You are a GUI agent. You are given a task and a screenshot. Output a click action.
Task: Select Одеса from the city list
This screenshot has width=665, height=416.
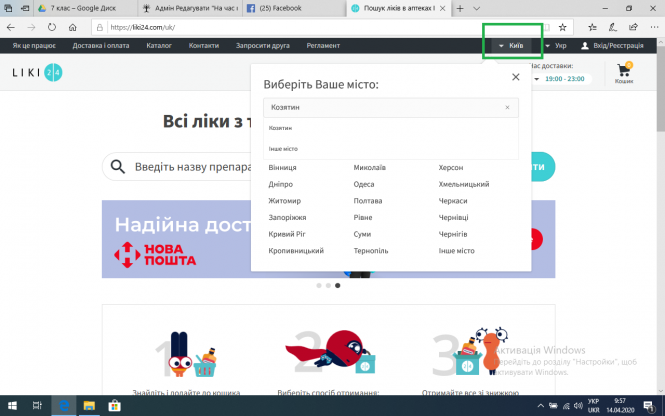(364, 184)
